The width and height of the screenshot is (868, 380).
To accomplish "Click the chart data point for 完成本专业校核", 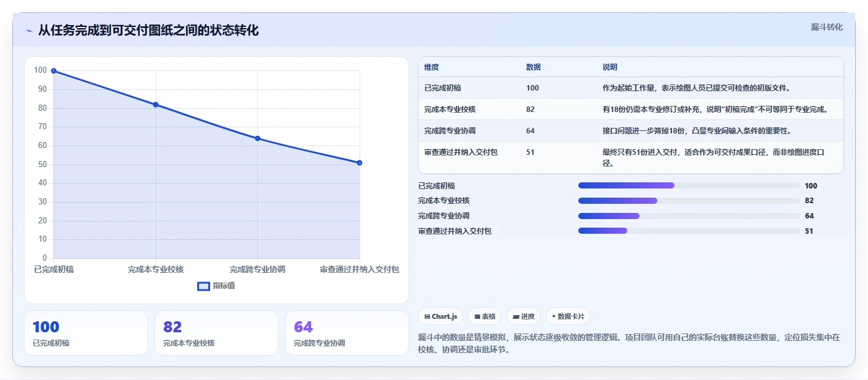I will pyautogui.click(x=156, y=105).
